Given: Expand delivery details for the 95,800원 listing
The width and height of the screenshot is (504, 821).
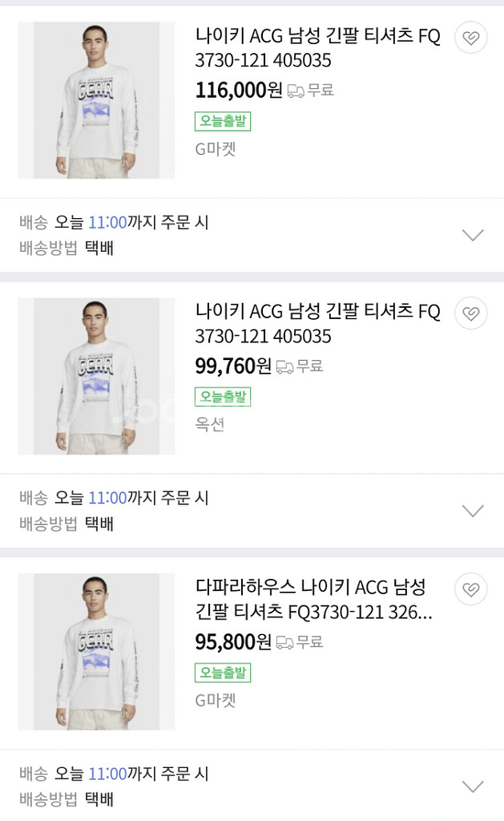Looking at the screenshot, I should 473,787.
